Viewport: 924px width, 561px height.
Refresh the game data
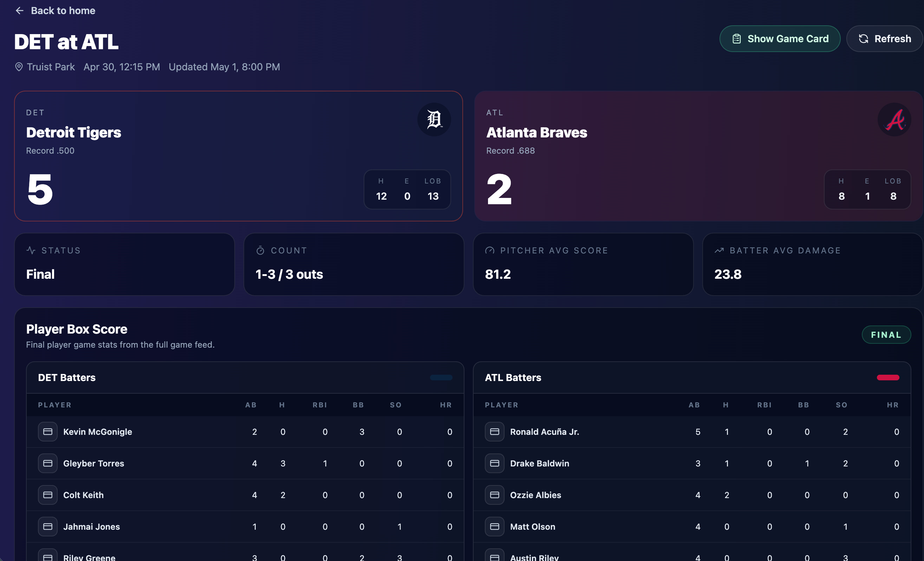tap(884, 39)
